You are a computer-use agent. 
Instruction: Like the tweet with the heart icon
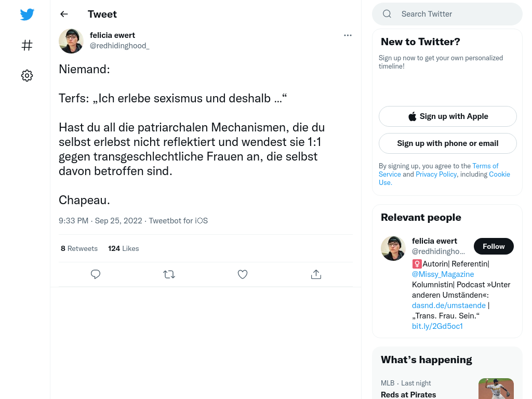[243, 274]
